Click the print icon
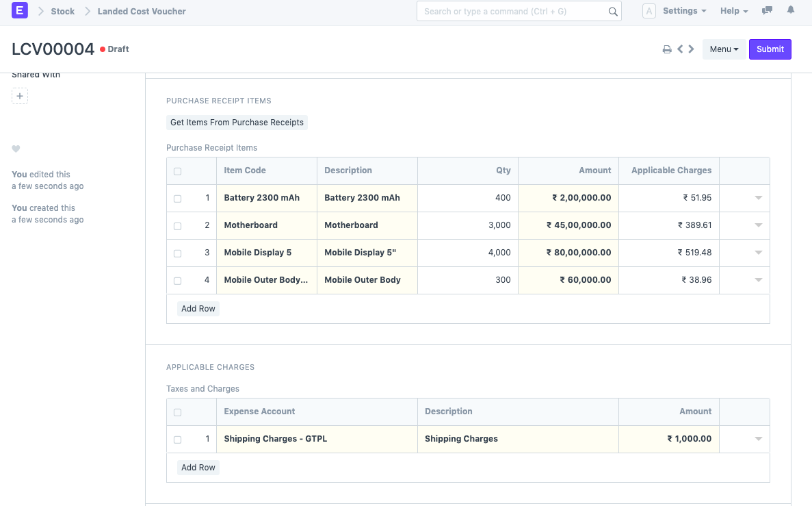 coord(666,49)
